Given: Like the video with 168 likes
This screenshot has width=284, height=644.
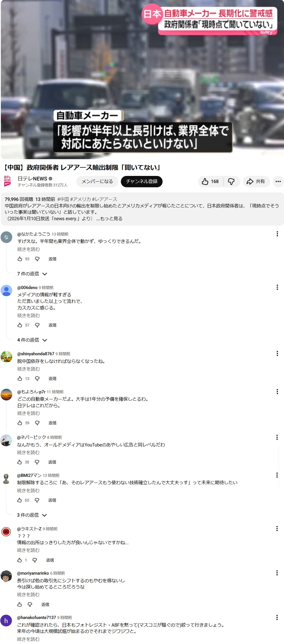Looking at the screenshot, I should (x=211, y=182).
